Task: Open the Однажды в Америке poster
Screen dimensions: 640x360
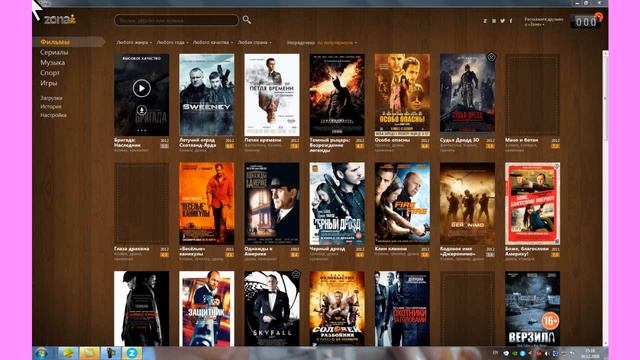Action: [272, 203]
